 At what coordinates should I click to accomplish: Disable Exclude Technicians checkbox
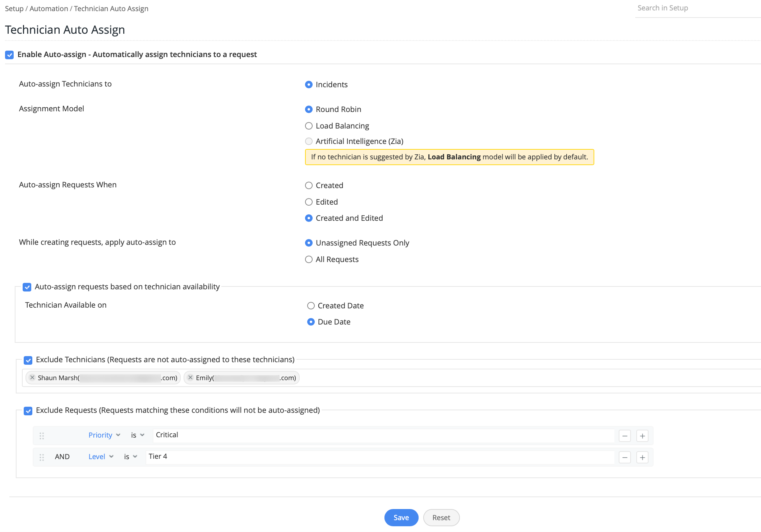pos(28,360)
